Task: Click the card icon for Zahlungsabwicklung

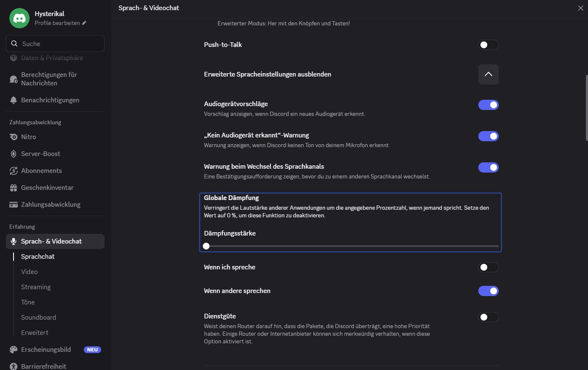Action: pos(14,205)
